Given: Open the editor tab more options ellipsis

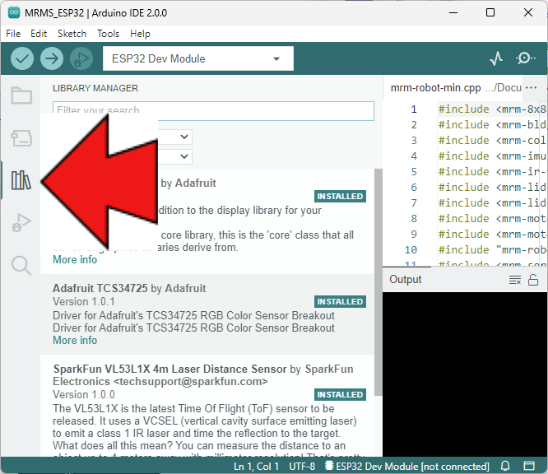Looking at the screenshot, I should tap(531, 87).
